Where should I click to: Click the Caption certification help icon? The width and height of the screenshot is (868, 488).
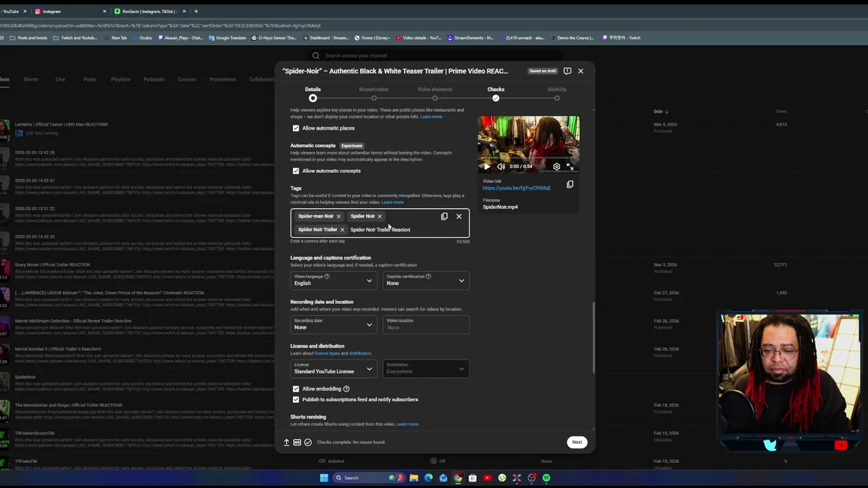(428, 277)
